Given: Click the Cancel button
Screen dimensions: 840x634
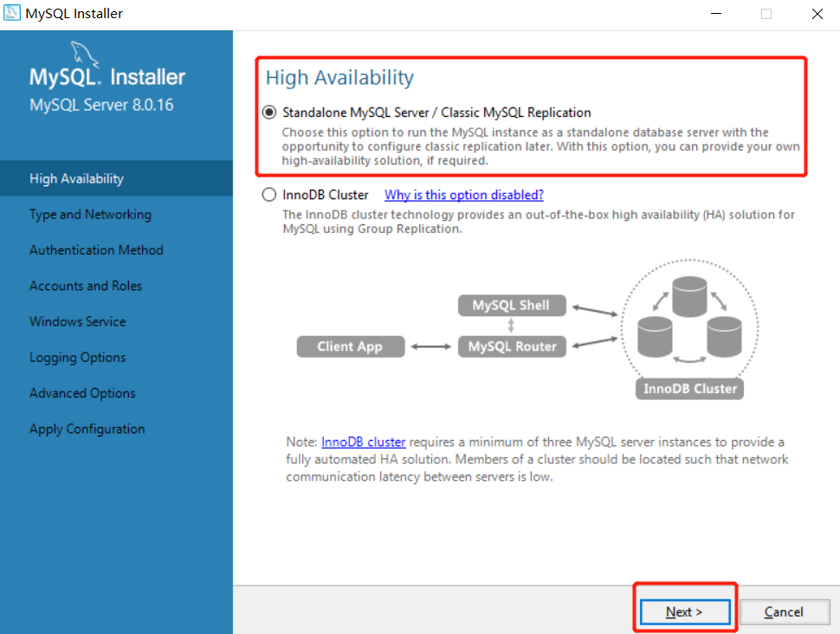Looking at the screenshot, I should coord(785,611).
